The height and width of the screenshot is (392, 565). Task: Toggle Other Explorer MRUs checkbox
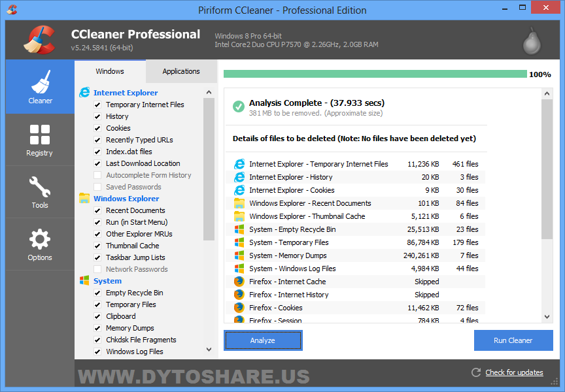pos(97,234)
